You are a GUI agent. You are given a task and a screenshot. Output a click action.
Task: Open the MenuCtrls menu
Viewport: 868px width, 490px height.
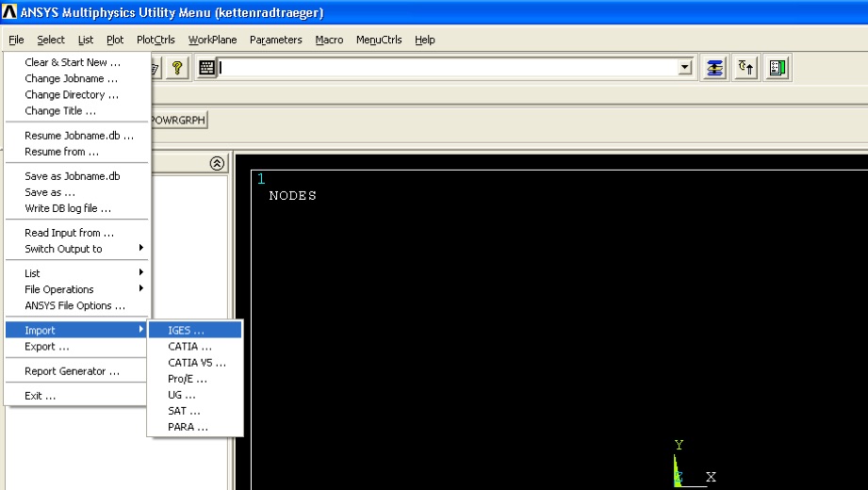(379, 40)
